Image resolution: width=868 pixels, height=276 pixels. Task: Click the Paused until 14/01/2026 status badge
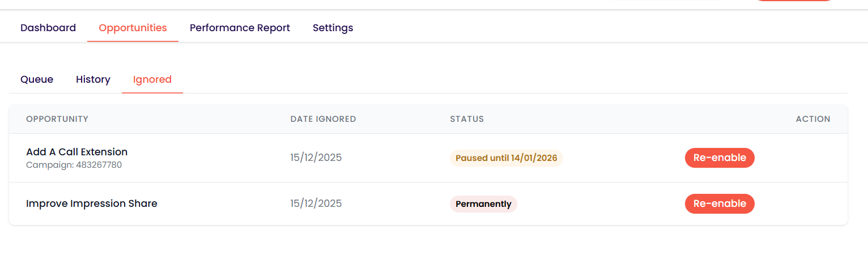coord(506,158)
